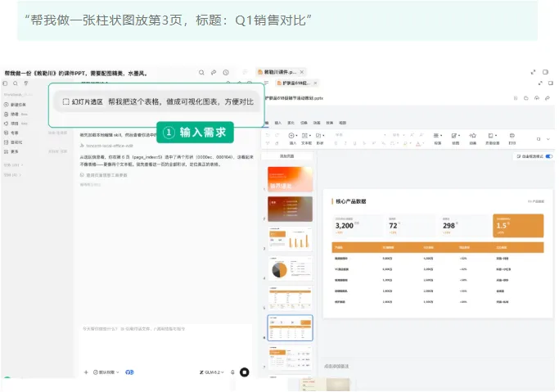The width and height of the screenshot is (559, 392).
Task: Close the second file tab with its X
Action: 315,83
